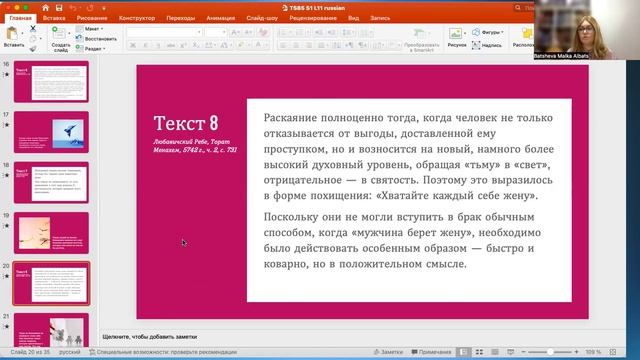Open the Анимация ribbon tab
The width and height of the screenshot is (640, 360).
pyautogui.click(x=220, y=18)
